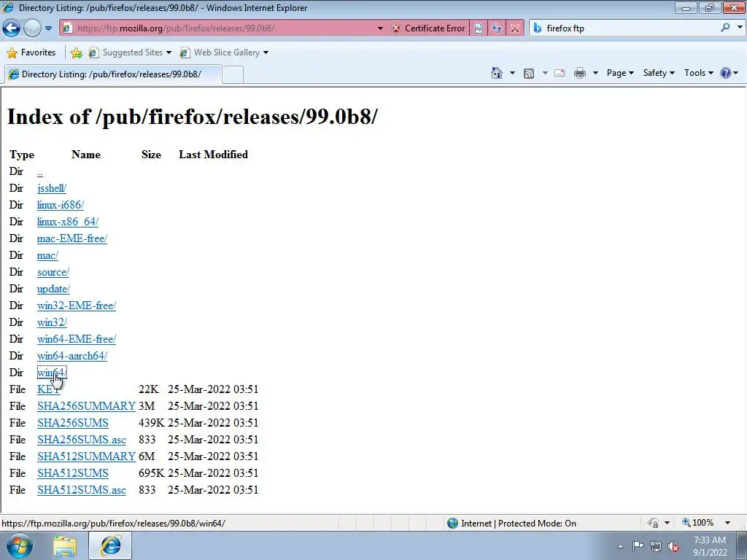Viewport: 747px width, 560px height.
Task: View the Certificate Error warning
Action: click(x=427, y=28)
